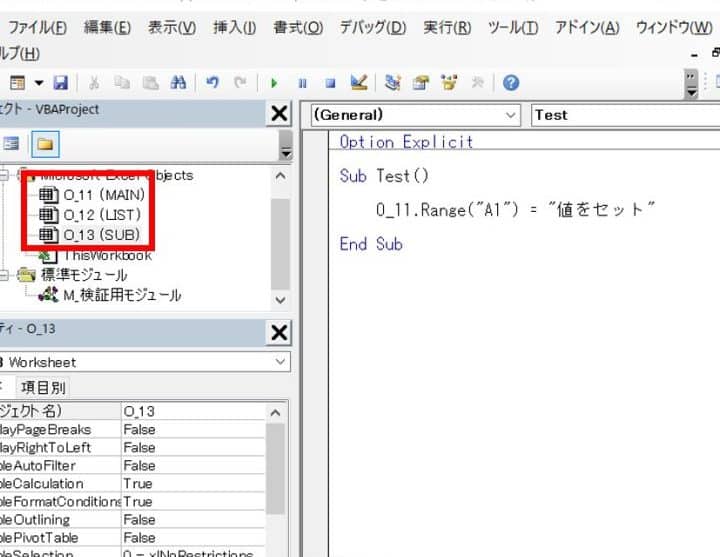Viewport: 720px width, 557px height.
Task: Click False value of EnablePivotTable
Action: click(x=193, y=537)
